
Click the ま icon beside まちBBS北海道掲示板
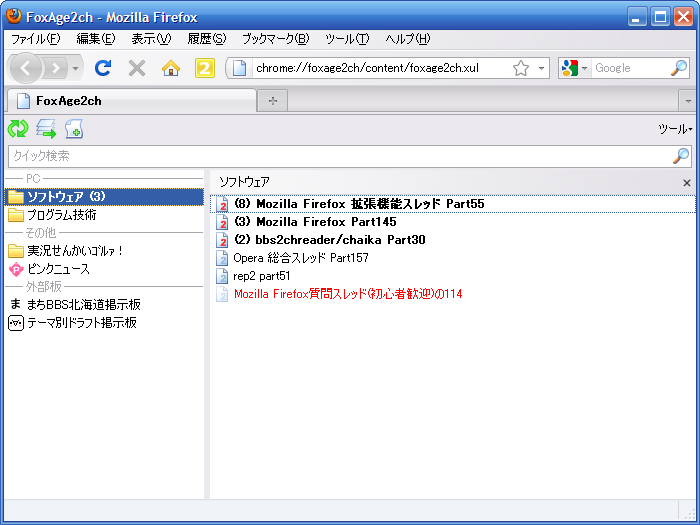(x=16, y=304)
